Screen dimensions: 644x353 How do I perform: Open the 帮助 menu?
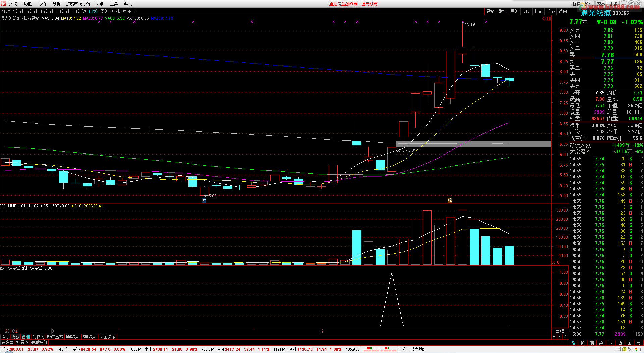(x=128, y=4)
